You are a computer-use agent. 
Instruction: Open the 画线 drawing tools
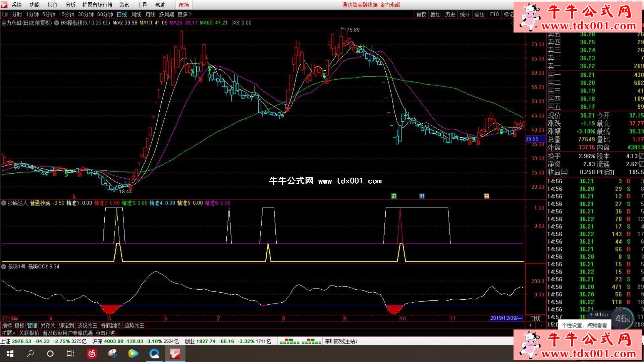click(x=479, y=14)
